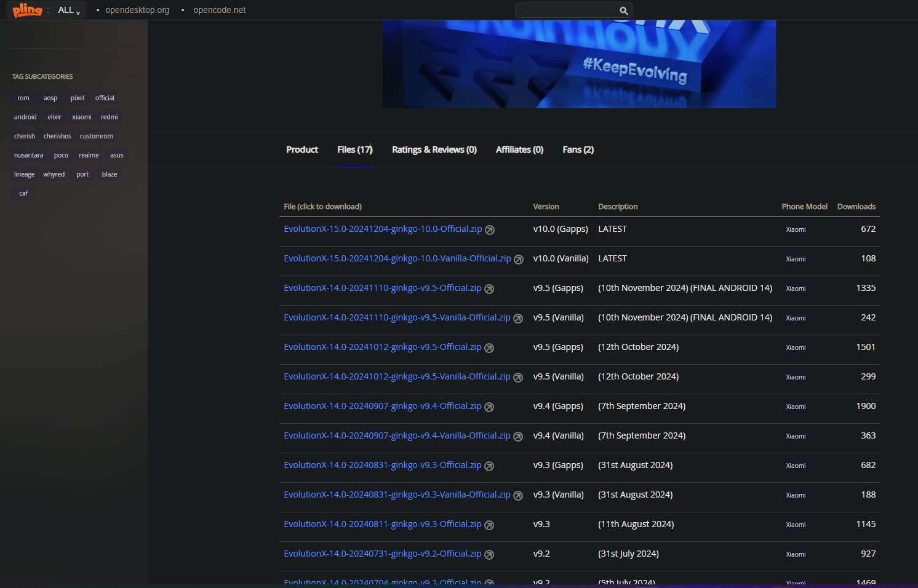This screenshot has width=918, height=588.
Task: Download EvolutionX-14.0-20240811-ginkgo-v9.3-Official.zip
Action: point(383,524)
